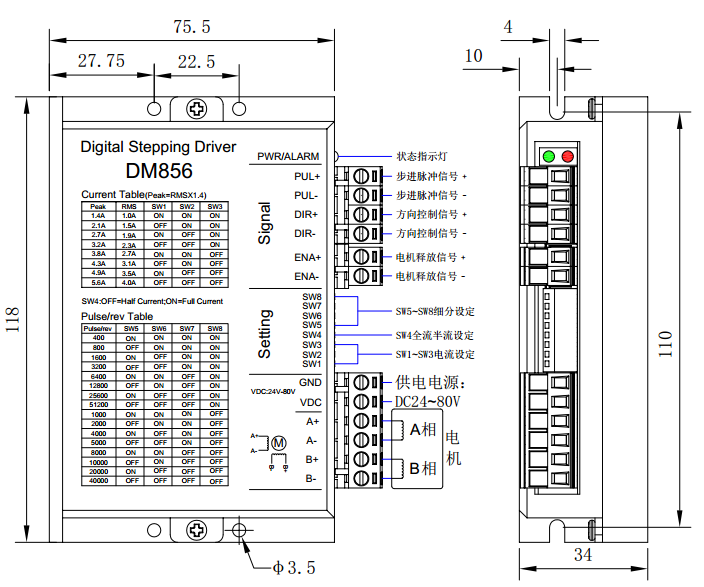Select the SW4全流半流设定 annotation
704x587 pixels.
[434, 335]
